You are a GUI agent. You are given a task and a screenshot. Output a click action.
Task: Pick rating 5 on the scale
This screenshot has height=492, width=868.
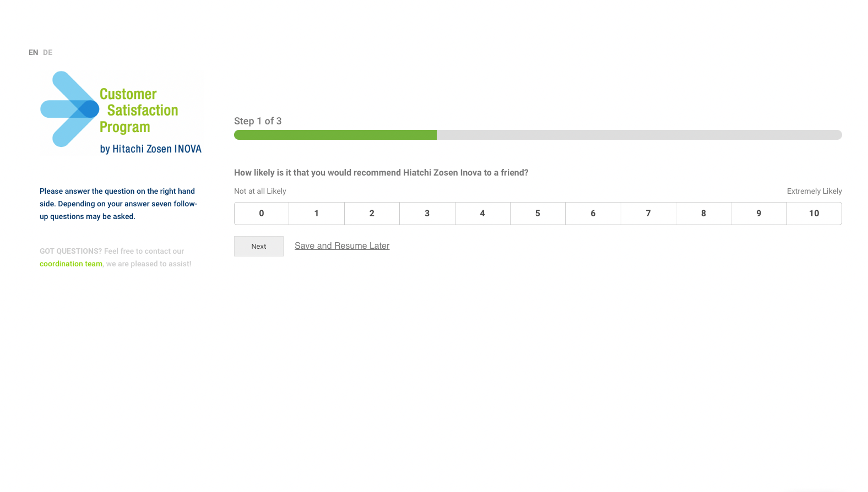538,214
